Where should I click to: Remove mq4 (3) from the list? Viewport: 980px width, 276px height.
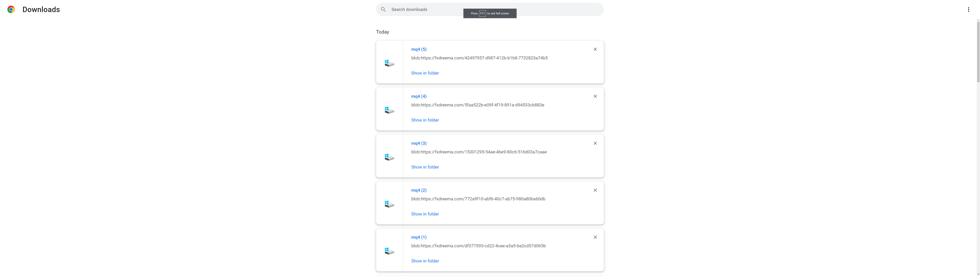[x=595, y=143]
